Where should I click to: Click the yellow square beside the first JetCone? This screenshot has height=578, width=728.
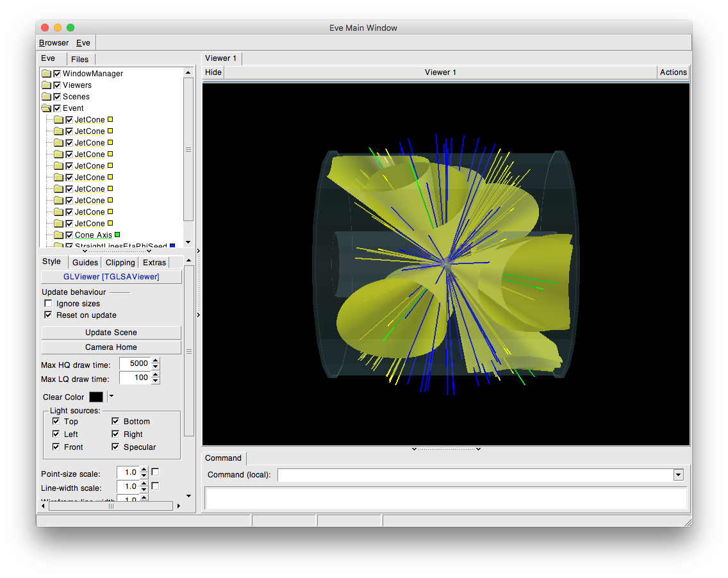pyautogui.click(x=110, y=120)
